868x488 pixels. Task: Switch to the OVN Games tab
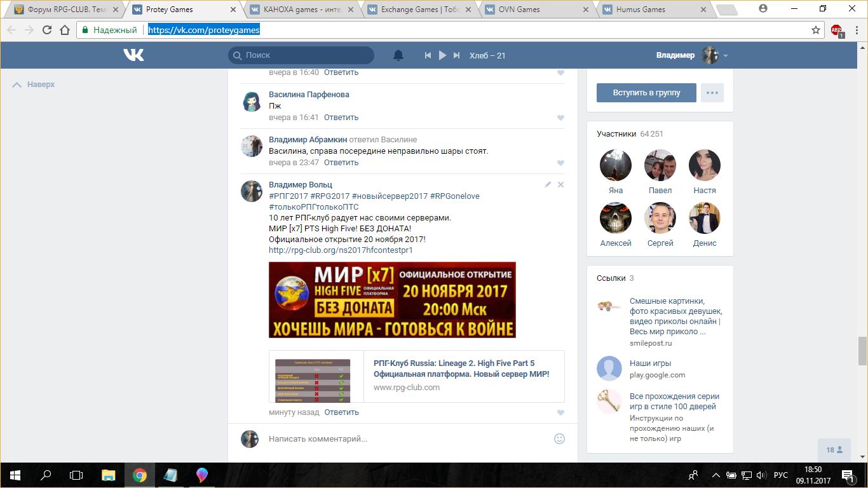534,10
